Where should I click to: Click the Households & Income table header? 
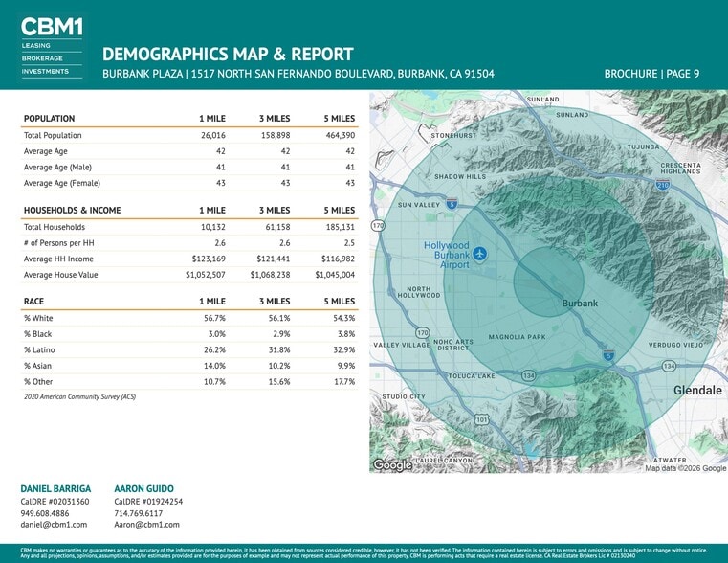(x=73, y=210)
